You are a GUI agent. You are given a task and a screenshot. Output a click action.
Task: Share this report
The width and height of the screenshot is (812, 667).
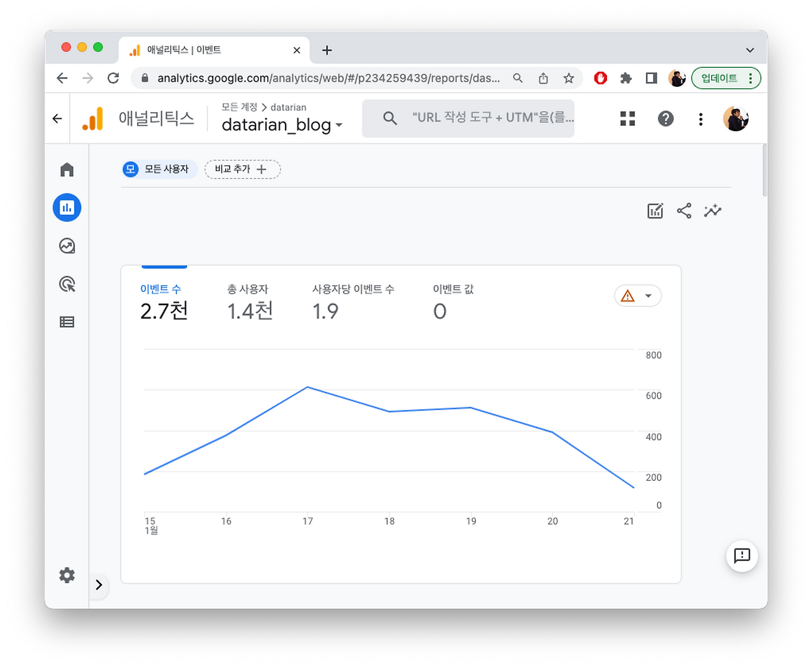(x=684, y=211)
